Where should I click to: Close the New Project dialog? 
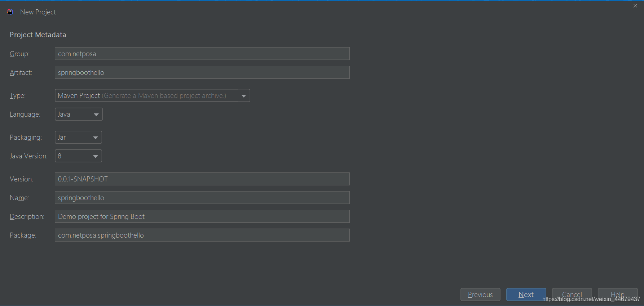pos(635,6)
